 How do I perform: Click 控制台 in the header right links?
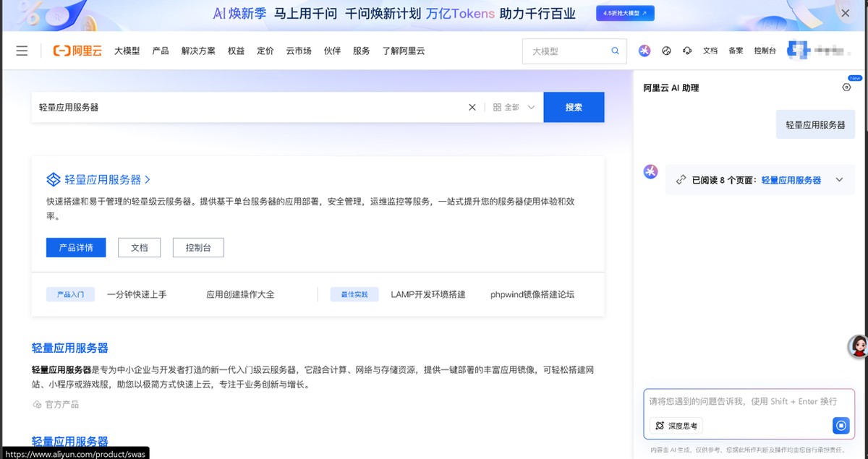click(x=765, y=51)
